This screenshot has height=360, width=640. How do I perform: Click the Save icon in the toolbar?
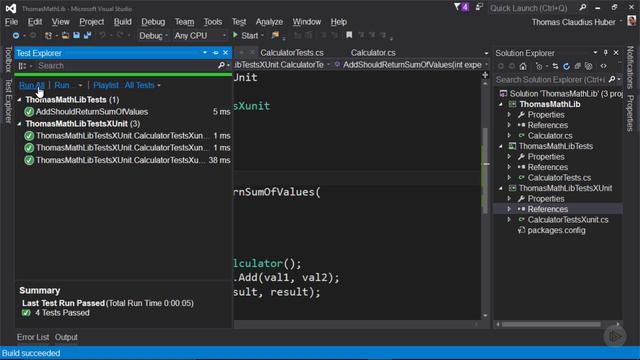tap(76, 36)
